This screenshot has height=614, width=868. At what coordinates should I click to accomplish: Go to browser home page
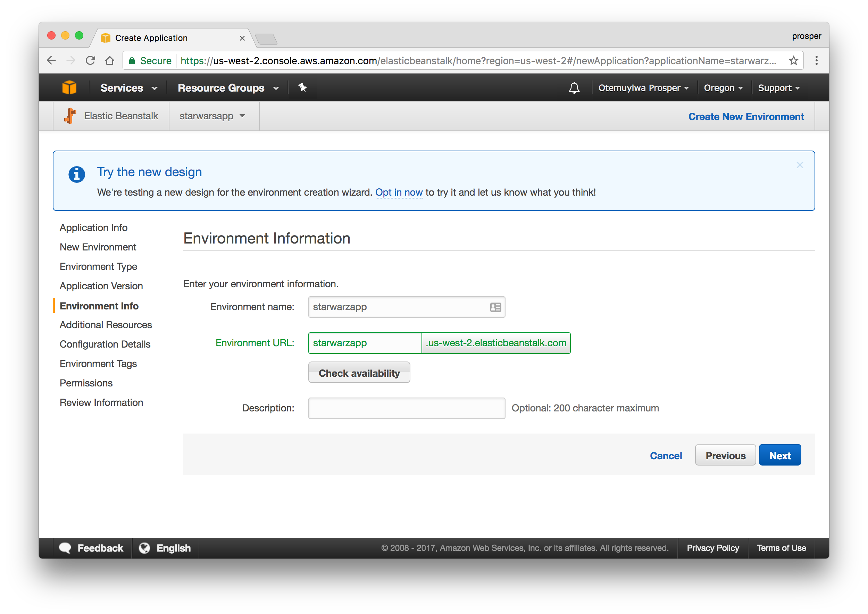tap(110, 60)
